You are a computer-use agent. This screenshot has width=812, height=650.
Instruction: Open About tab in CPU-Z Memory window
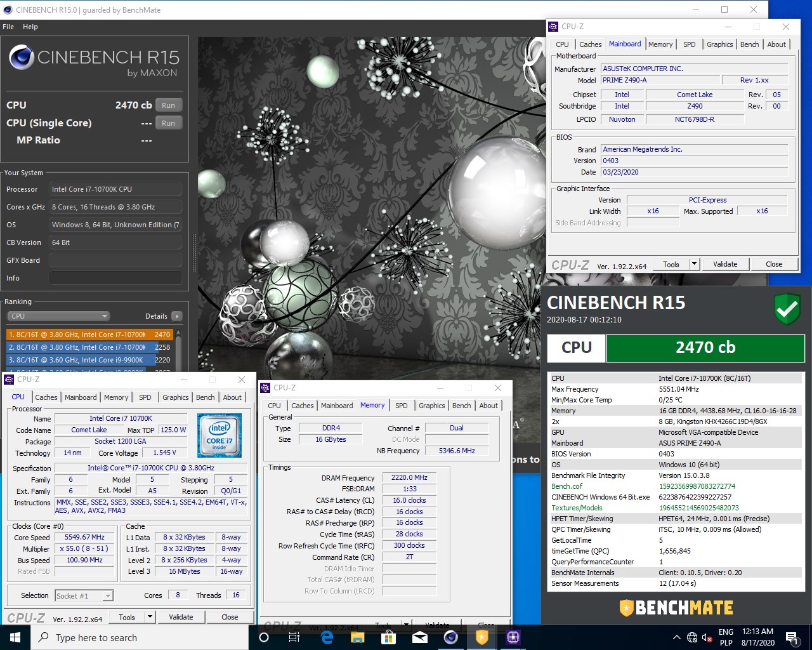(488, 406)
